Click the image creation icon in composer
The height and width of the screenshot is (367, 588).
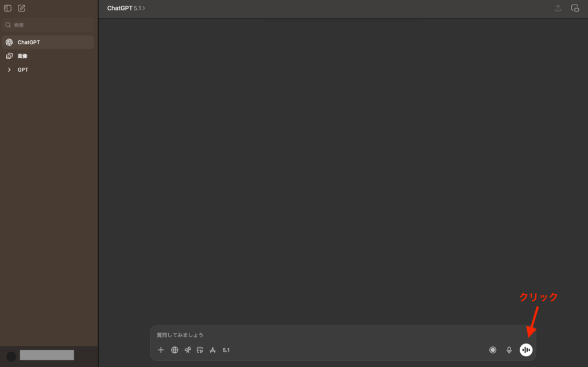click(200, 350)
